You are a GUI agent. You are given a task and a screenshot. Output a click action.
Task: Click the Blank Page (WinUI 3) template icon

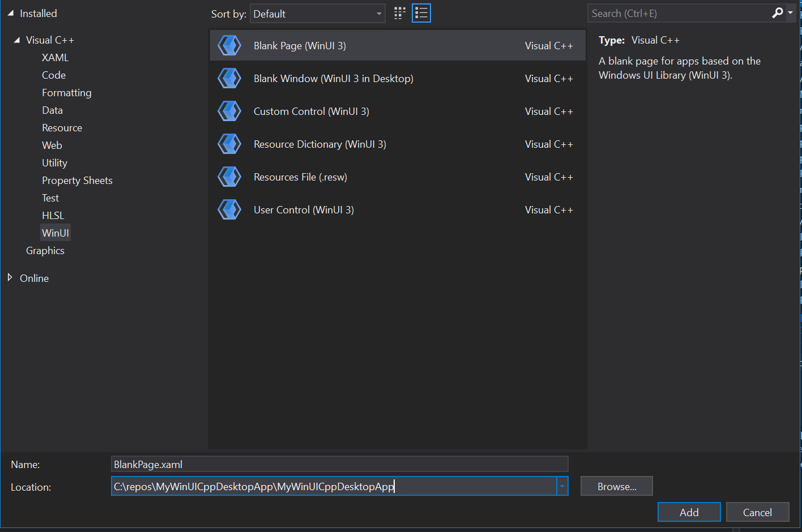point(229,45)
